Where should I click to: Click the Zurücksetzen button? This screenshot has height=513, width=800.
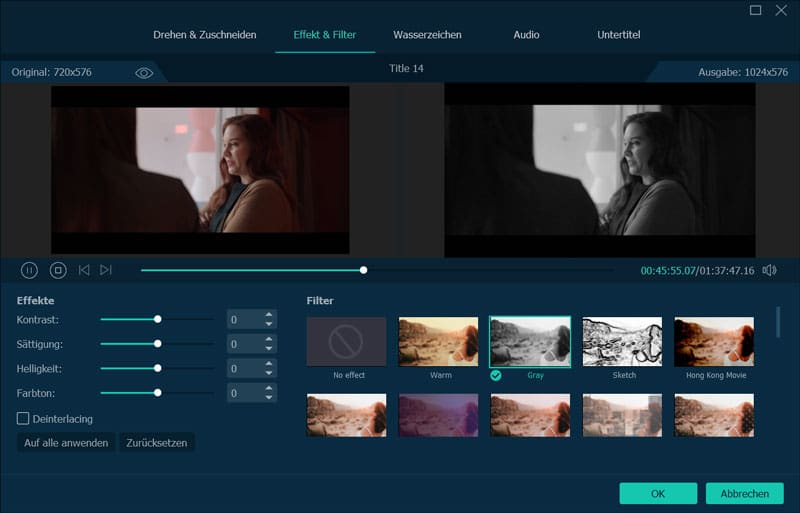click(156, 442)
